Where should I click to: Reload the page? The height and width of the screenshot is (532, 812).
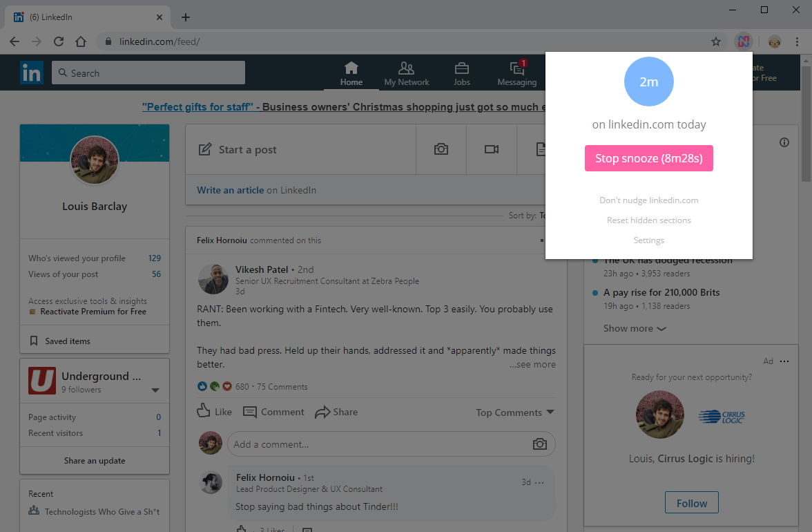[59, 41]
